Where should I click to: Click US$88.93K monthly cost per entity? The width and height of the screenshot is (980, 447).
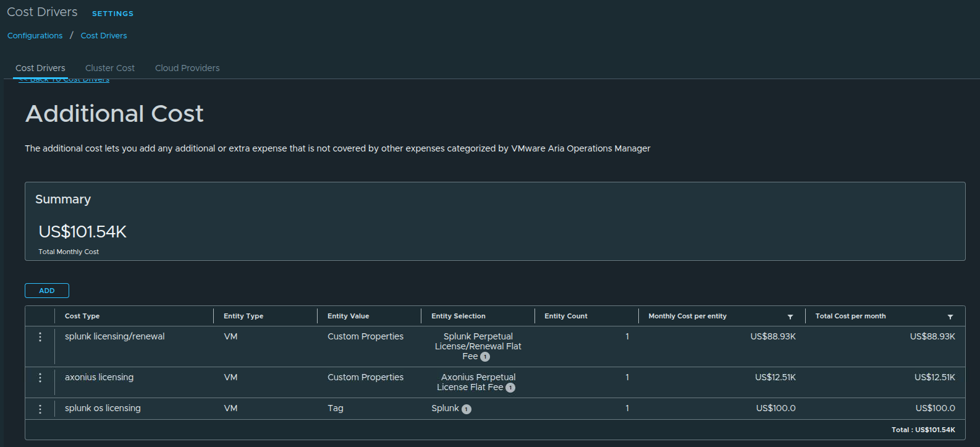[x=773, y=336]
